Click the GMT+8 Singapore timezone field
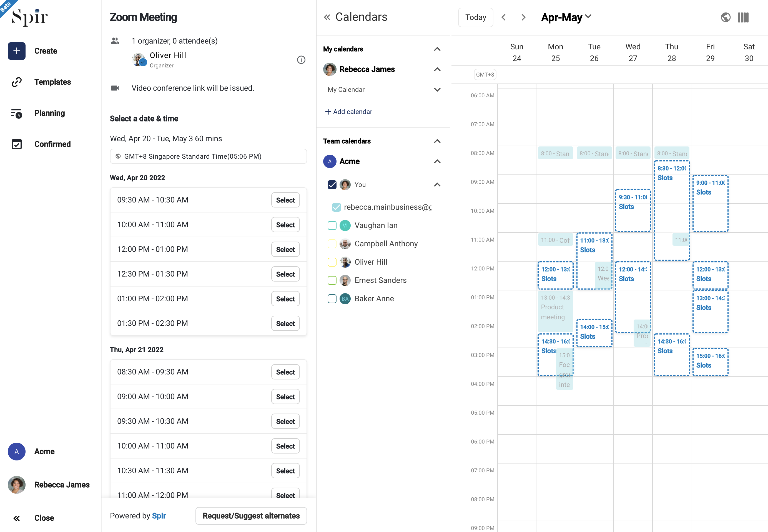The height and width of the screenshot is (532, 768). [208, 156]
